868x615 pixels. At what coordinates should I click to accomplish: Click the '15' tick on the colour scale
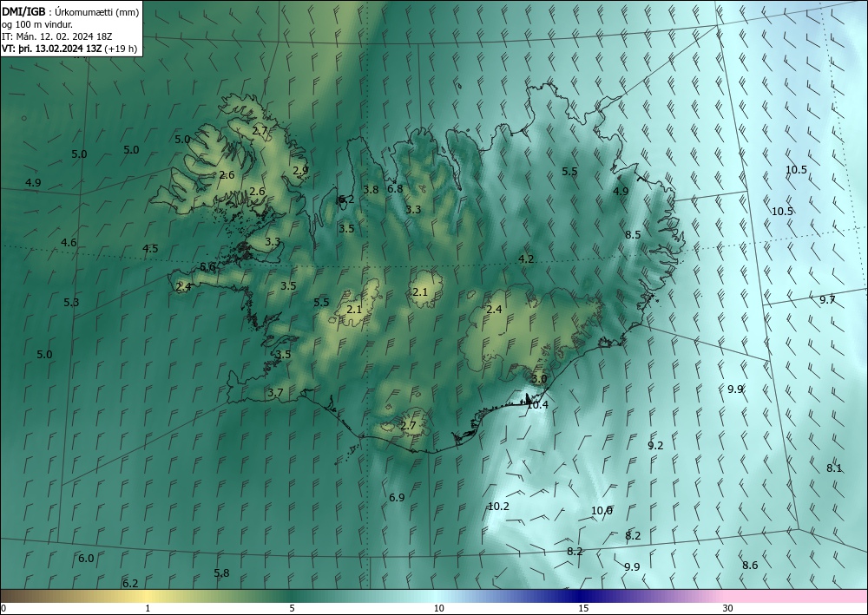583,609
